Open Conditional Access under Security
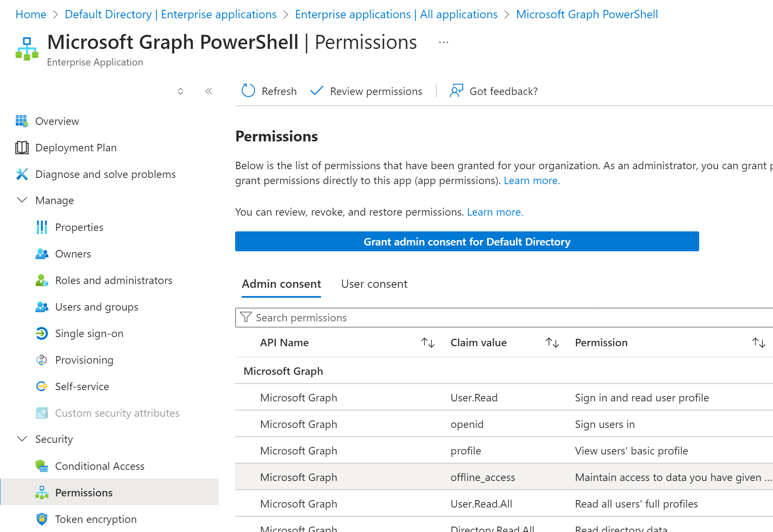This screenshot has height=532, width=773. point(100,466)
